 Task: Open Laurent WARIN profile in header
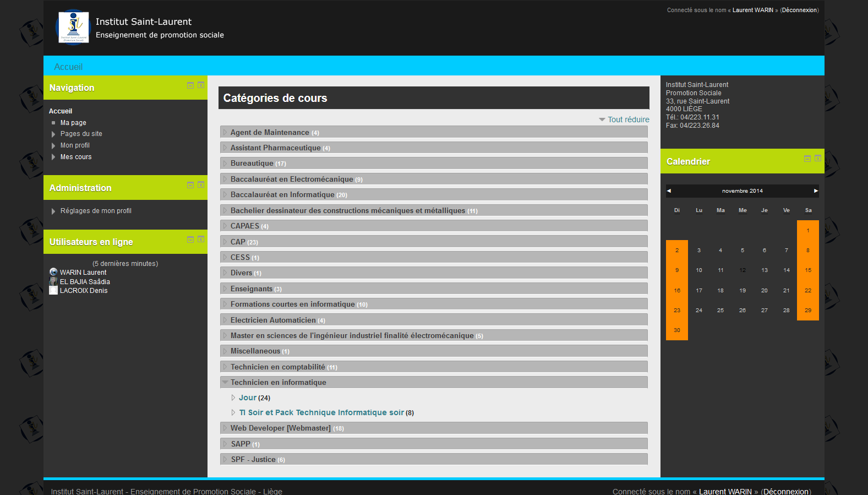pyautogui.click(x=753, y=10)
